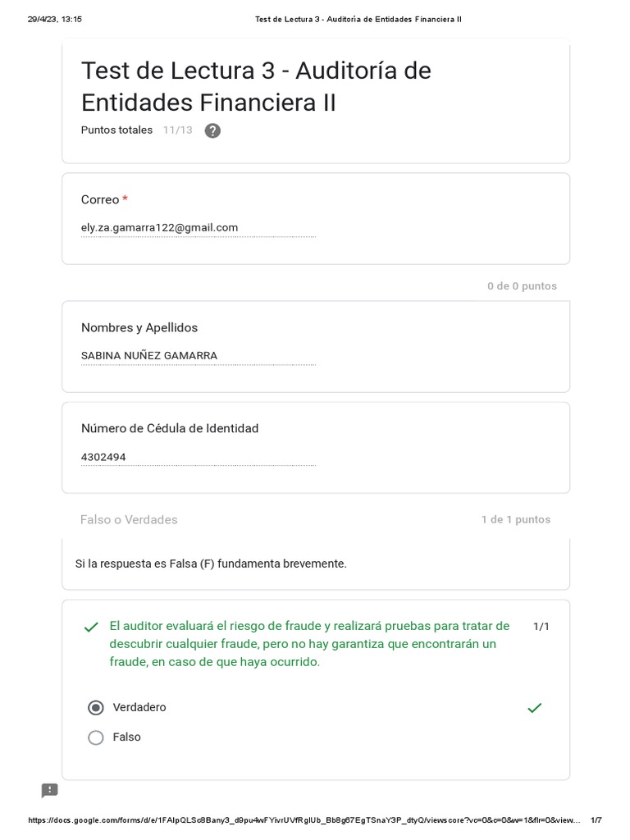Open the feedback report icon
The height and width of the screenshot is (840, 630).
50,791
